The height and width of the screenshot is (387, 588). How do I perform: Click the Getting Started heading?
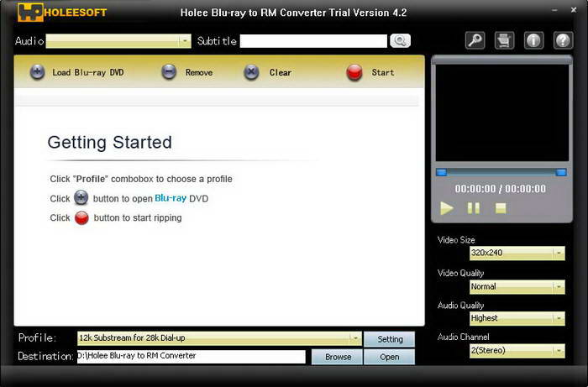pyautogui.click(x=109, y=143)
